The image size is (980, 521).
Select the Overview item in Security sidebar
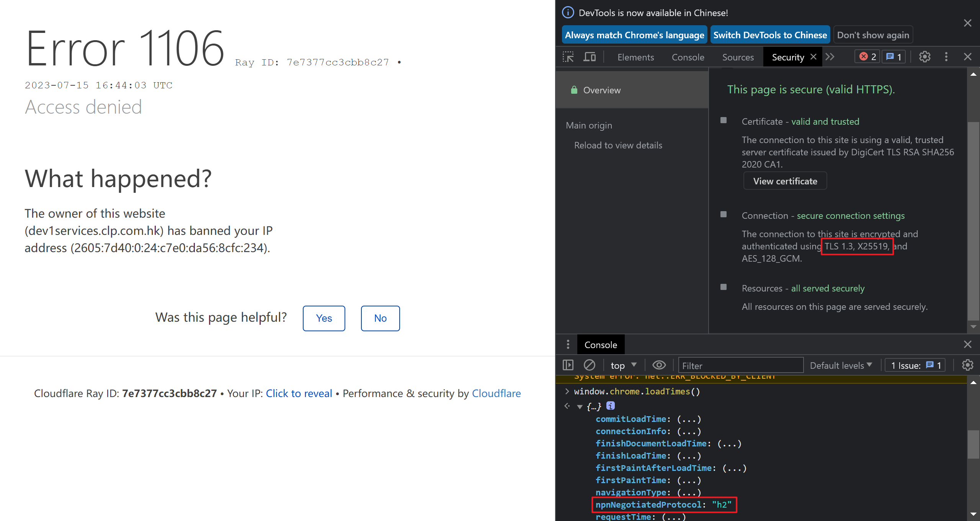coord(632,90)
